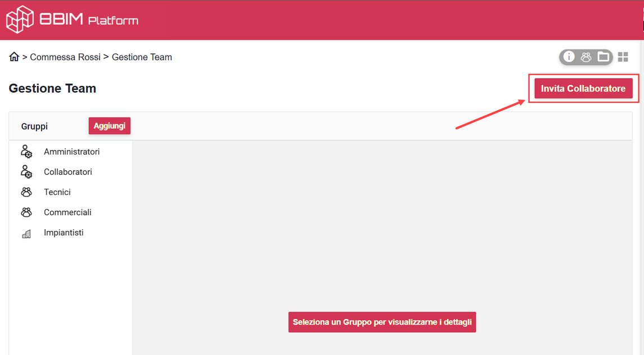Image resolution: width=644 pixels, height=355 pixels.
Task: Switch to the team members view toggle
Action: coord(587,57)
